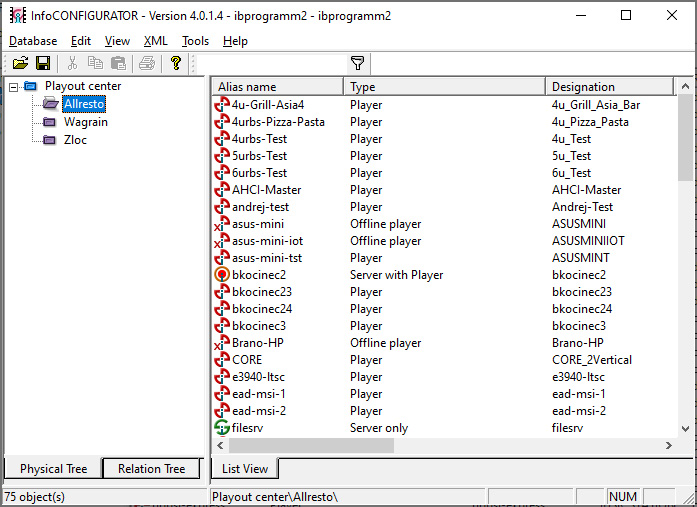Click the '75 object(s)' status bar text
The width and height of the screenshot is (697, 507).
click(34, 497)
